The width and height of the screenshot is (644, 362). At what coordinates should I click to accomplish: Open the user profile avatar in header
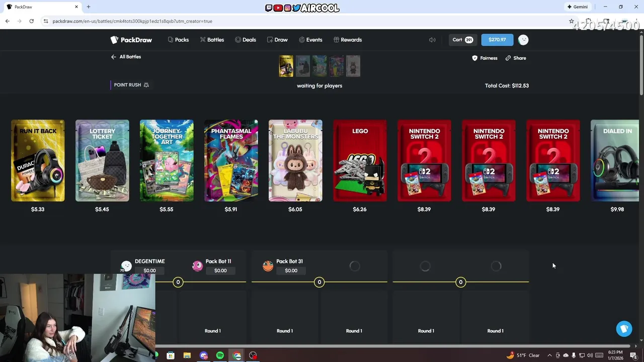point(523,40)
